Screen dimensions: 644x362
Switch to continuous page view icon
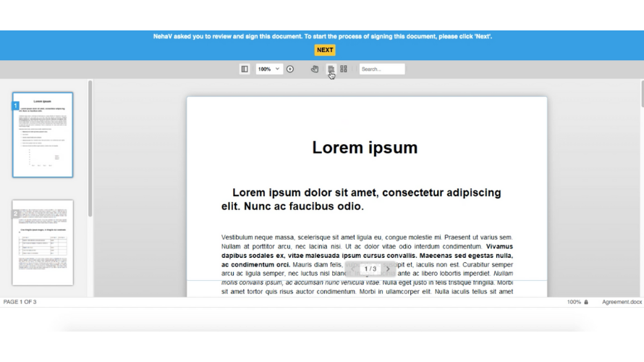pyautogui.click(x=331, y=69)
